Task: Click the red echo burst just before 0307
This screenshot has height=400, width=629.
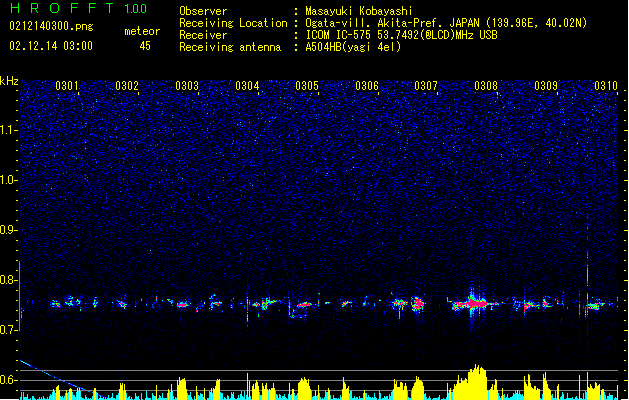Action: point(418,303)
